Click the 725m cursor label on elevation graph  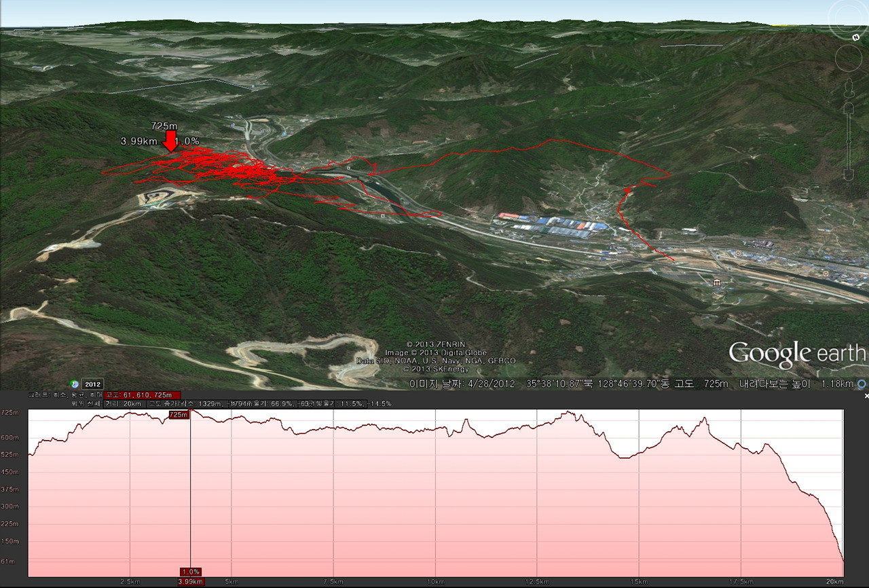179,414
